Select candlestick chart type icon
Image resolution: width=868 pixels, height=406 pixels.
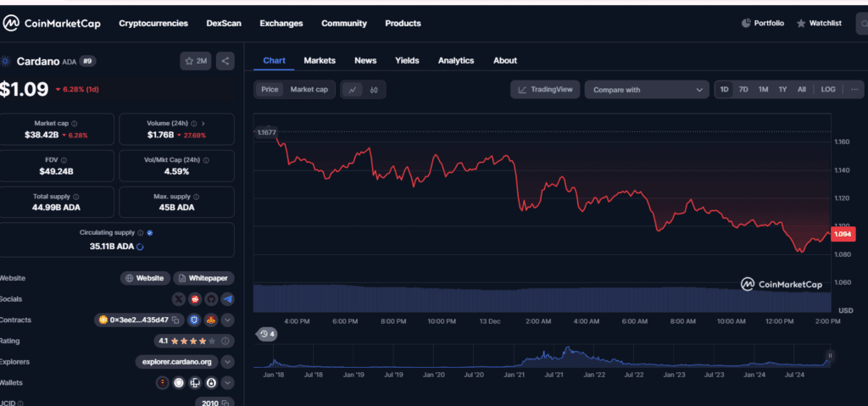(374, 90)
